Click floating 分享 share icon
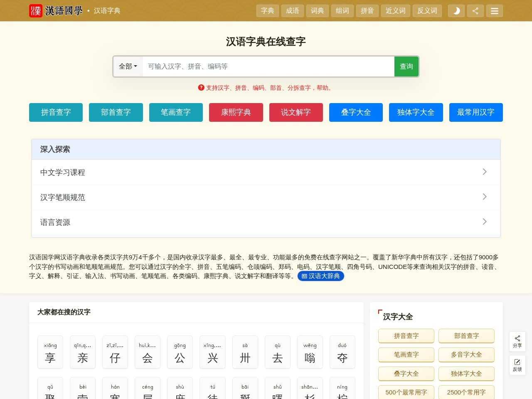Image resolution: width=532 pixels, height=399 pixels. (517, 342)
